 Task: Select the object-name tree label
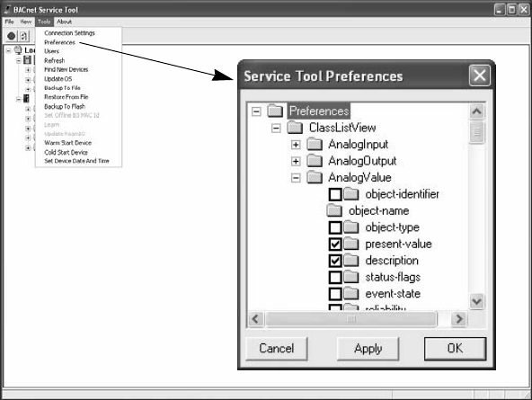point(378,210)
